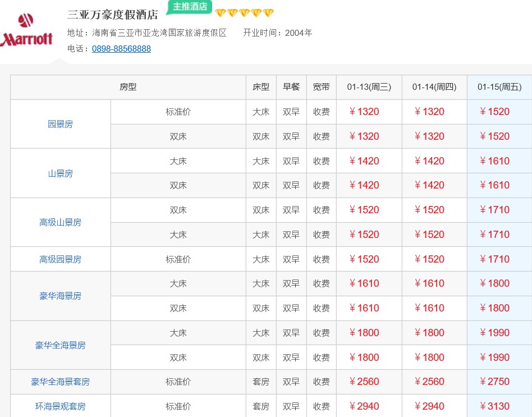Open the 山景房 room type link

click(60, 173)
